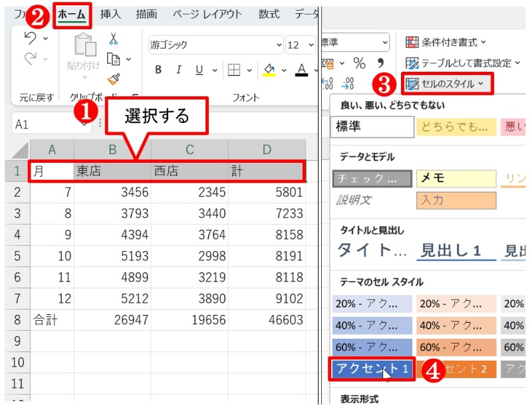Screen dimensions: 532x408
Task: Open the 条件付き書式 menu
Action: [446, 43]
